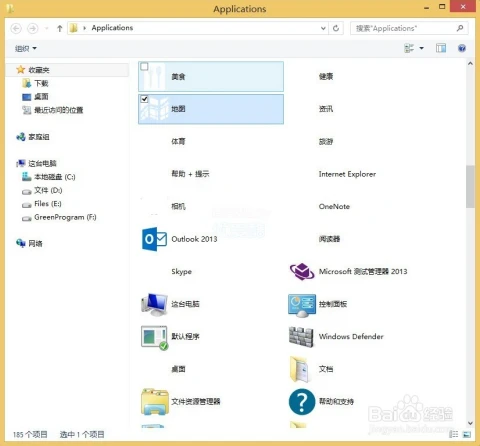The height and width of the screenshot is (446, 480).
Task: Select the 资讯 item
Action: 326,109
